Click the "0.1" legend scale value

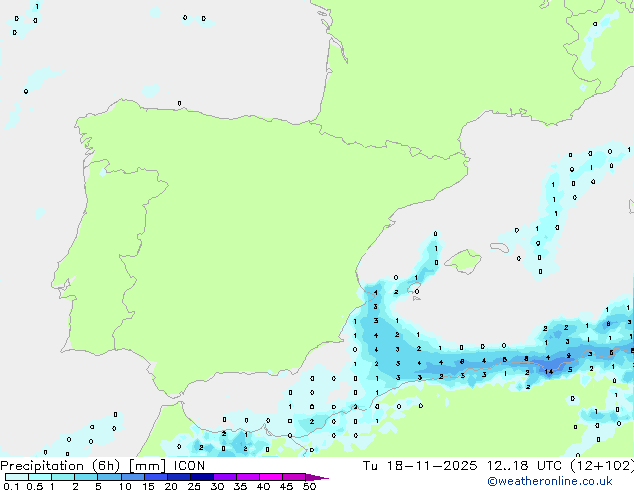[x=11, y=486]
